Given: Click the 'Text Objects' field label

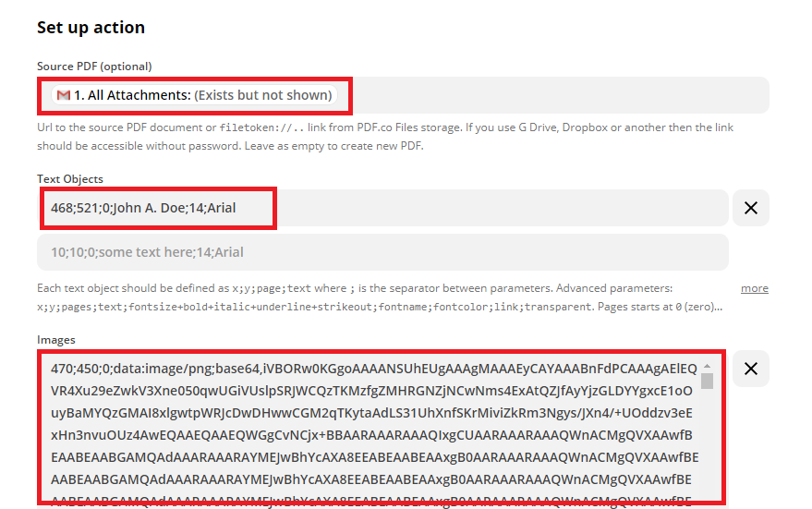Looking at the screenshot, I should [x=70, y=179].
